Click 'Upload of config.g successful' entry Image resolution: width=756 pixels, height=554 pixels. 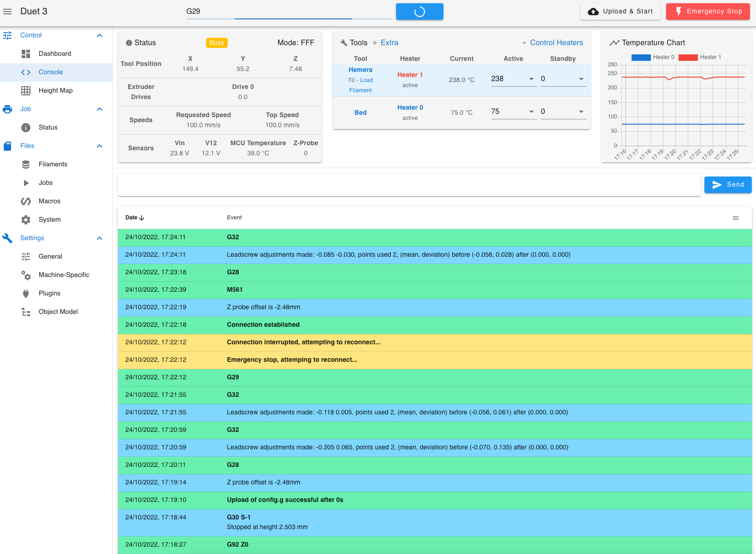tap(435, 500)
